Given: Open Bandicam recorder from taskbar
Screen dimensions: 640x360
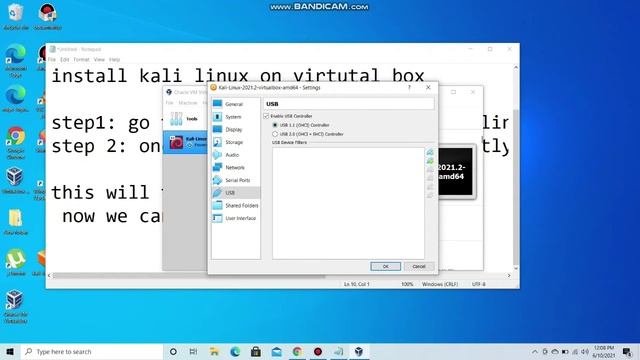Looking at the screenshot, I should pyautogui.click(x=318, y=351).
